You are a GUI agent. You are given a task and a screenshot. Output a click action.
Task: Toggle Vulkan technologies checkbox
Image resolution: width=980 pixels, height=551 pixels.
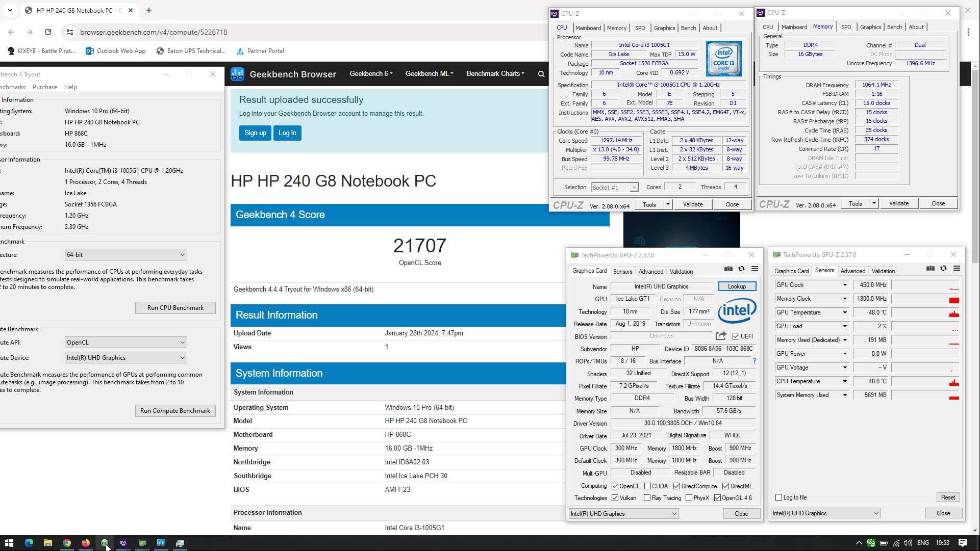coord(615,498)
